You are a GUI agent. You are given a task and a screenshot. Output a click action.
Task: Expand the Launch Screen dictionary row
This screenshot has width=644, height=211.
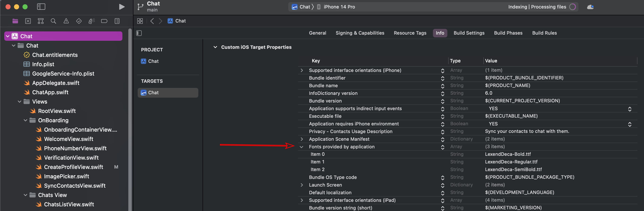302,185
